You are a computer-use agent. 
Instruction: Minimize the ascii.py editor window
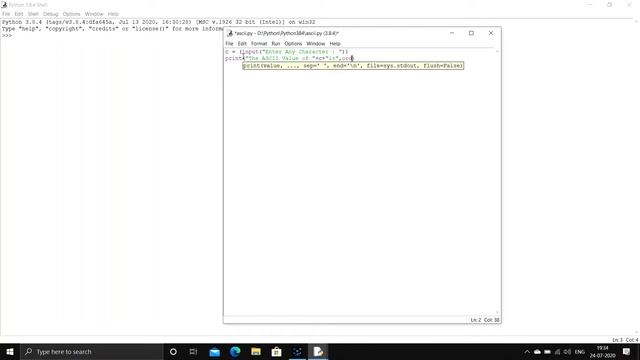(452, 33)
